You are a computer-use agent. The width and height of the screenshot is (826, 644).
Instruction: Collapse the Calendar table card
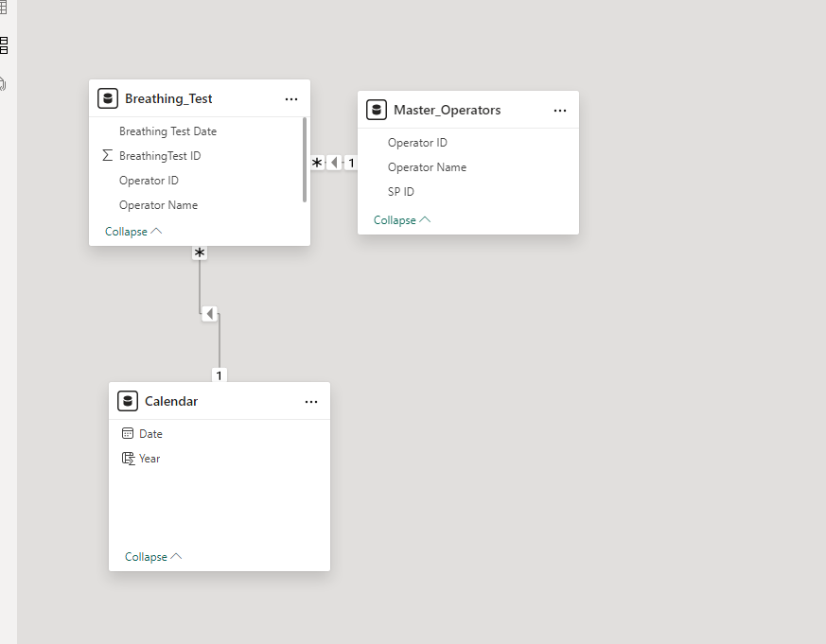(x=153, y=557)
